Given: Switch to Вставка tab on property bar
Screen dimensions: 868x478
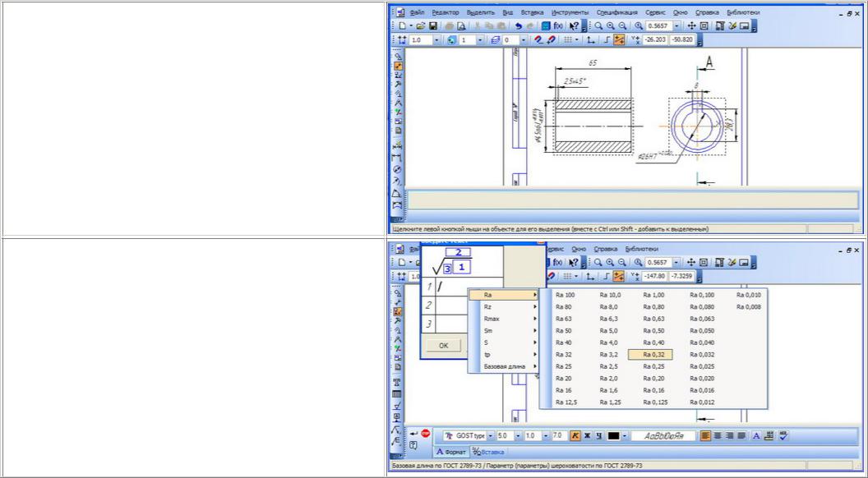Looking at the screenshot, I should [x=488, y=452].
